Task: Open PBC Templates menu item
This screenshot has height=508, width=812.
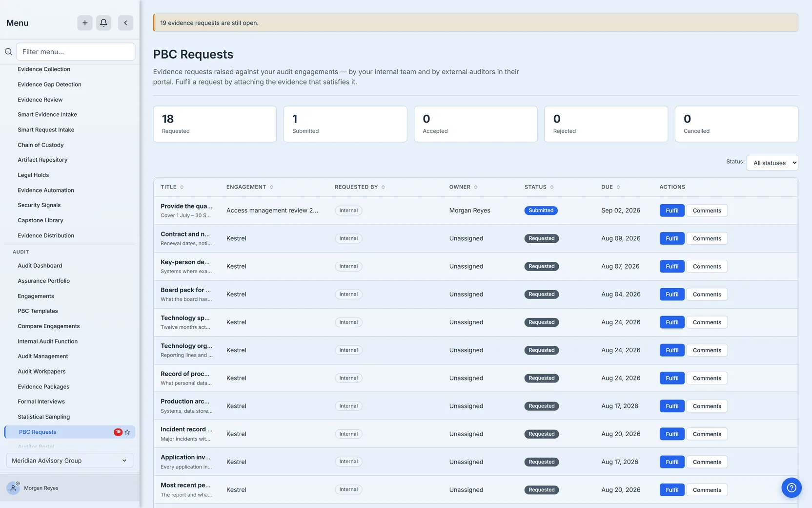Action: point(38,311)
